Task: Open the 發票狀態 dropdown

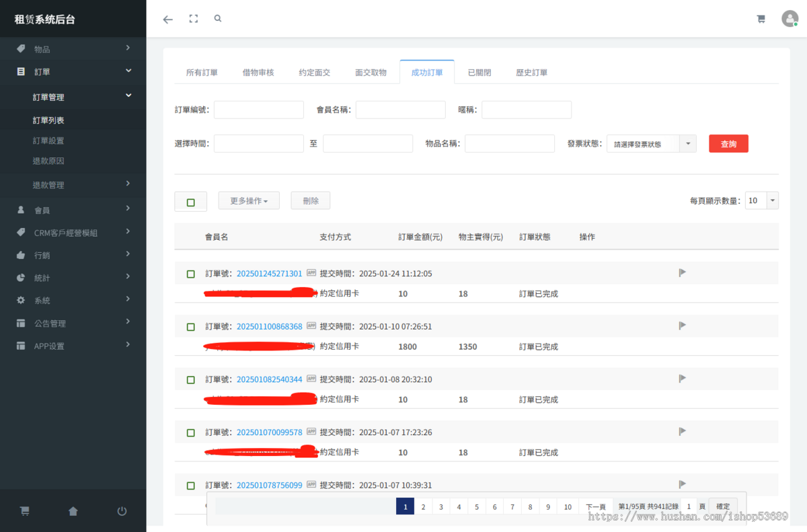Action: [651, 144]
